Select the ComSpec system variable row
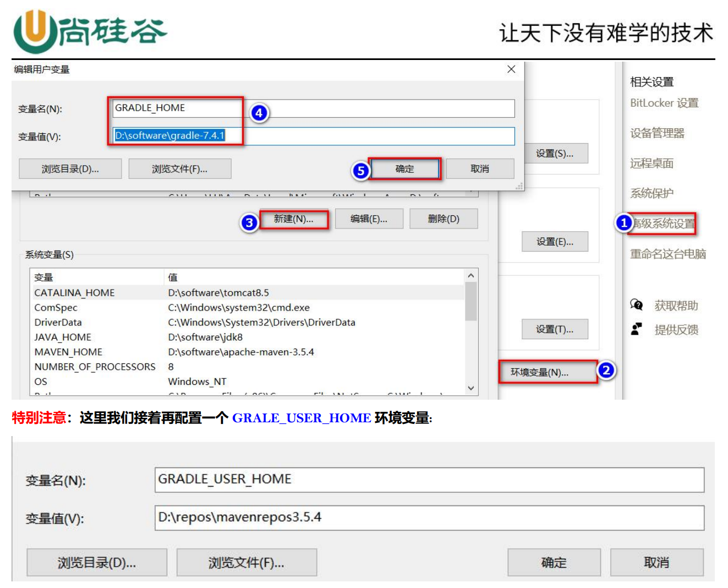 point(247,307)
